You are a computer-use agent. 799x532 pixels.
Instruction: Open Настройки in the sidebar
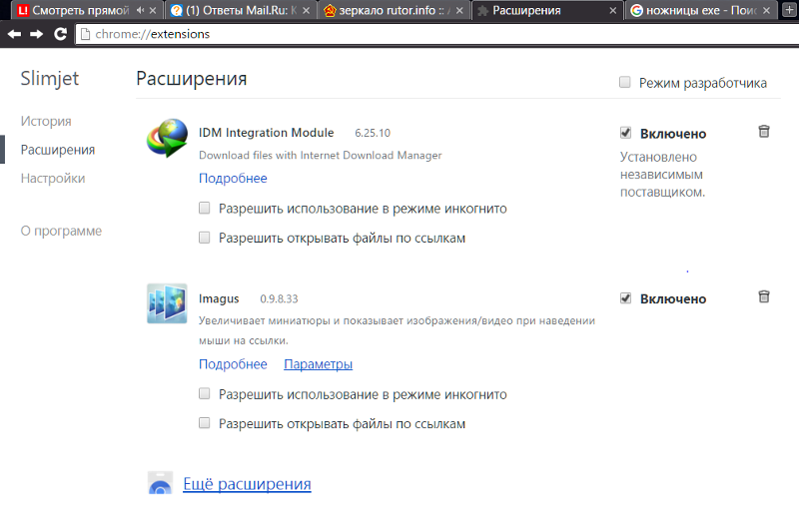[x=53, y=179]
